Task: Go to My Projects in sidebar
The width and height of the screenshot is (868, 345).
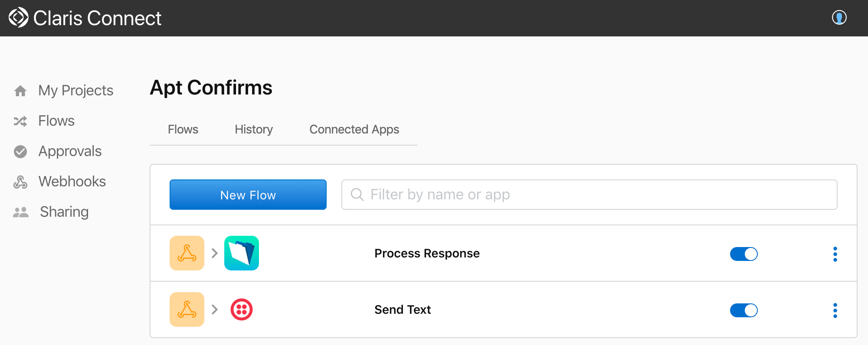Action: pyautogui.click(x=76, y=91)
